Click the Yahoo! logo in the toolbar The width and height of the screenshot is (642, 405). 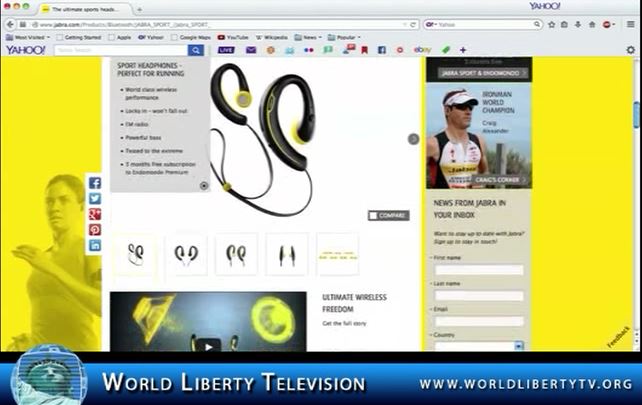[25, 50]
